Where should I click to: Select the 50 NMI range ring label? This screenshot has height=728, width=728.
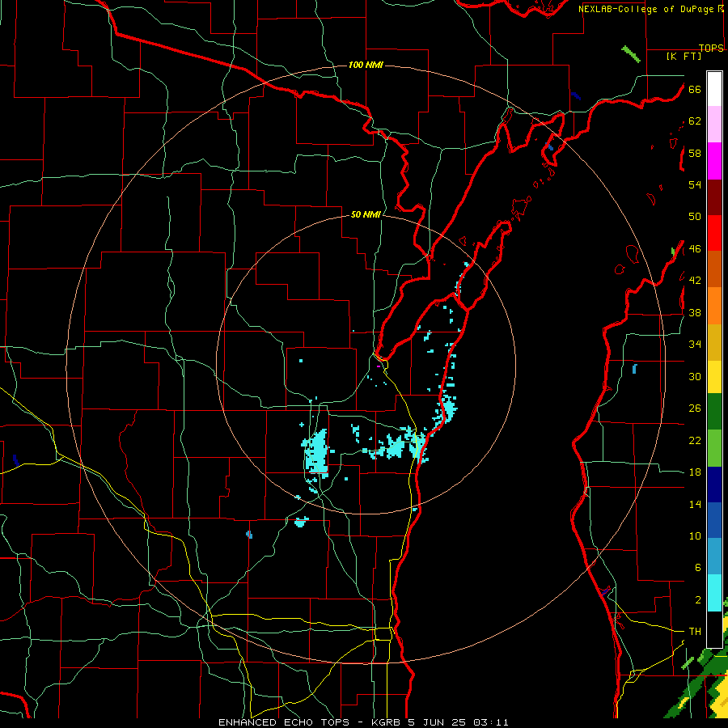point(366,214)
